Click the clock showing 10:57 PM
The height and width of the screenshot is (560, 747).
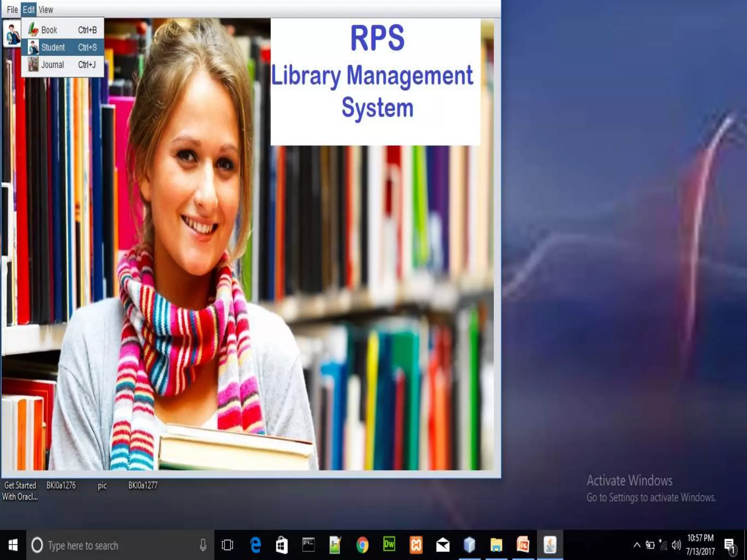[700, 545]
